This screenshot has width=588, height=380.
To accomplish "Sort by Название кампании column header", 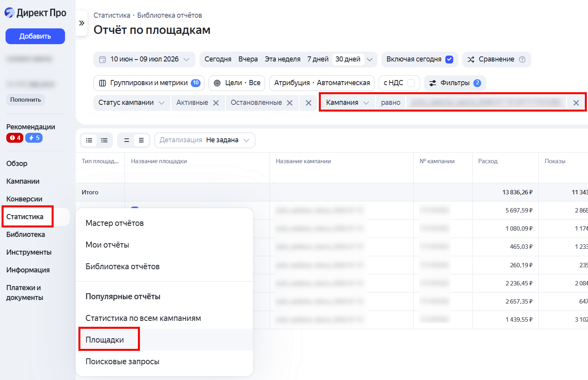I will [x=303, y=161].
